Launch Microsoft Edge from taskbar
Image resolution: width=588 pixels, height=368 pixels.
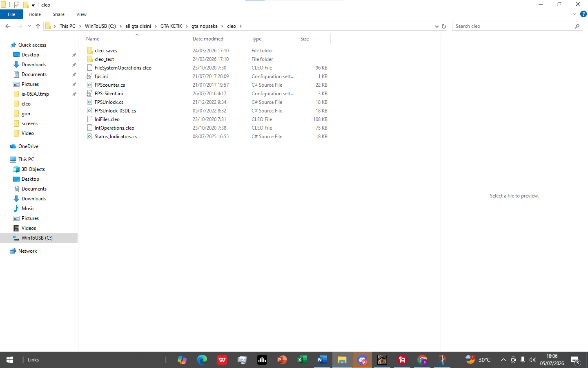202,360
